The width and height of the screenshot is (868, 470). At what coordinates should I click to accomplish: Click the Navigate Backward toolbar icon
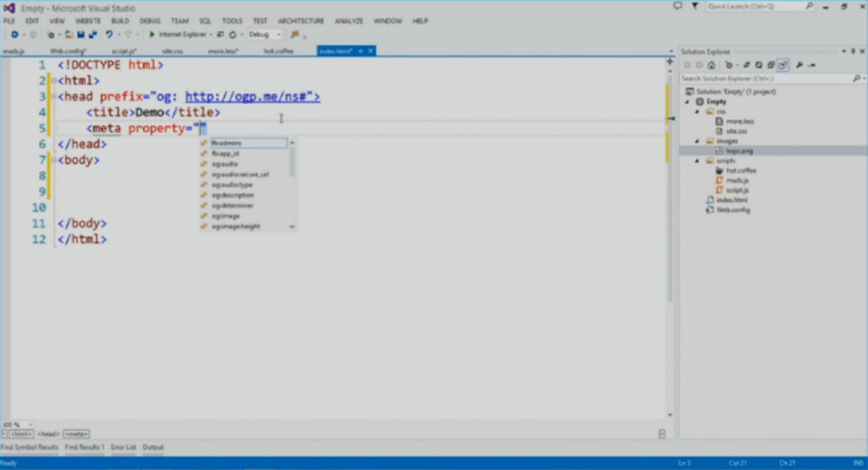[x=14, y=35]
